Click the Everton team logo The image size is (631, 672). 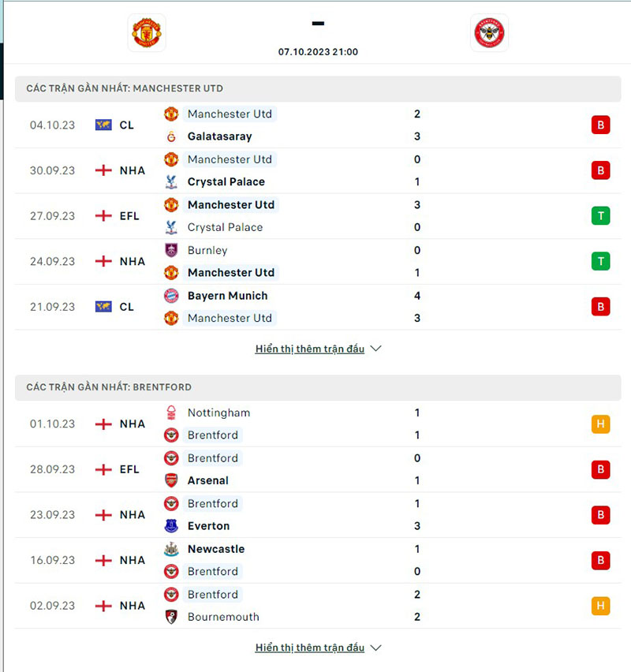point(171,526)
